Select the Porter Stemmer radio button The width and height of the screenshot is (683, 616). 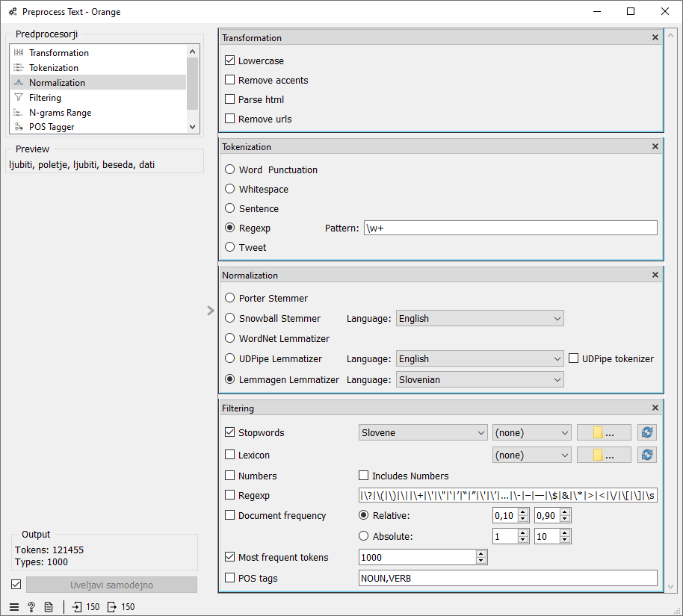[x=230, y=298]
